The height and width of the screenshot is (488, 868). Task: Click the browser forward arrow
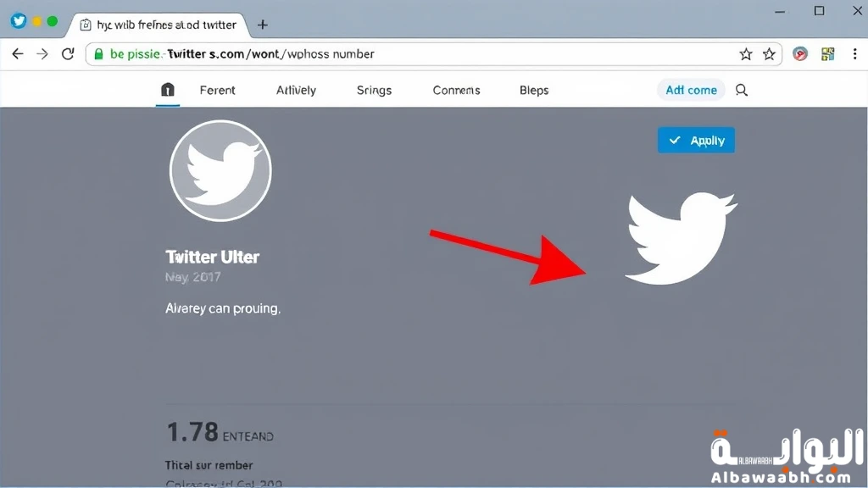click(42, 54)
